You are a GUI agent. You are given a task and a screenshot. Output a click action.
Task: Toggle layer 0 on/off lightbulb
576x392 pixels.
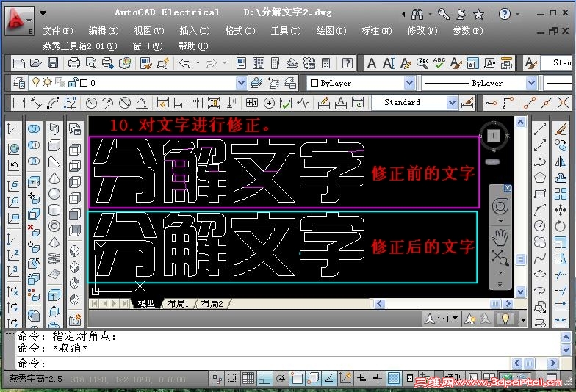click(35, 82)
